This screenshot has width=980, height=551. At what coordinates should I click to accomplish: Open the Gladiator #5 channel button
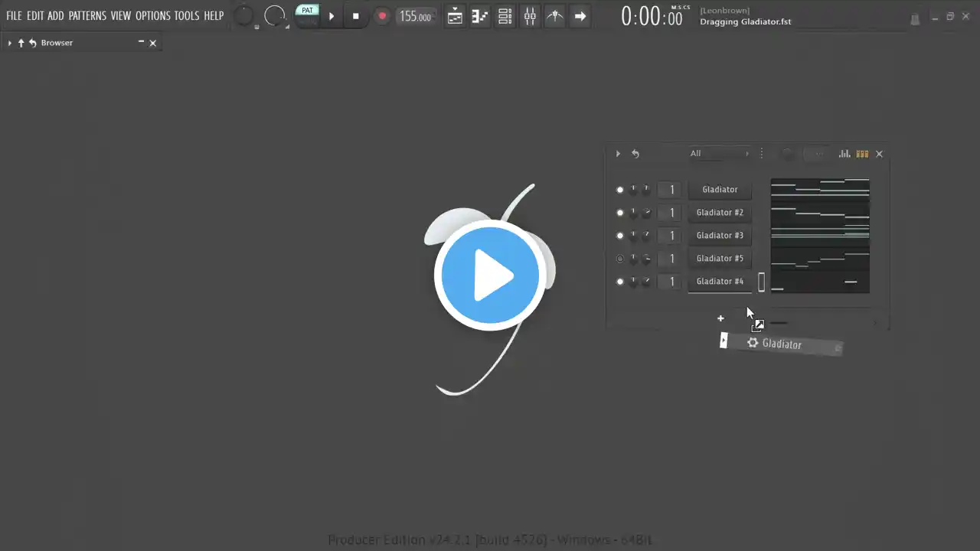point(720,259)
